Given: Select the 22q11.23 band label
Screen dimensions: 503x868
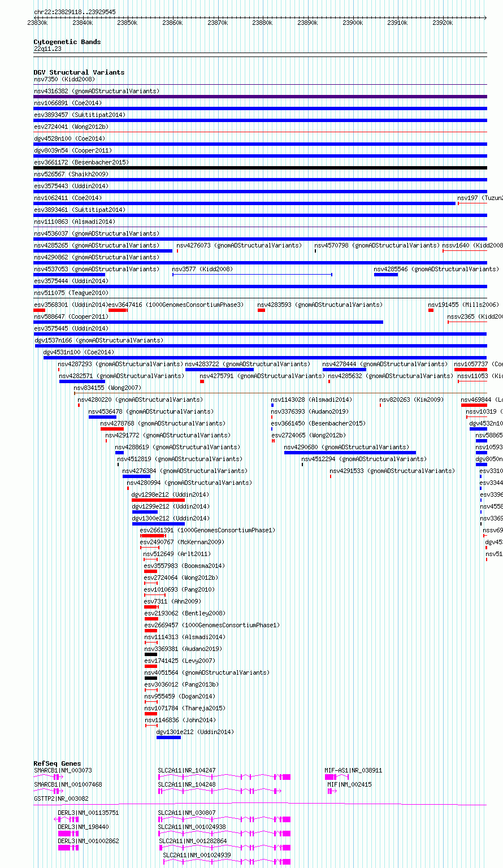Looking at the screenshot, I should click(48, 49).
